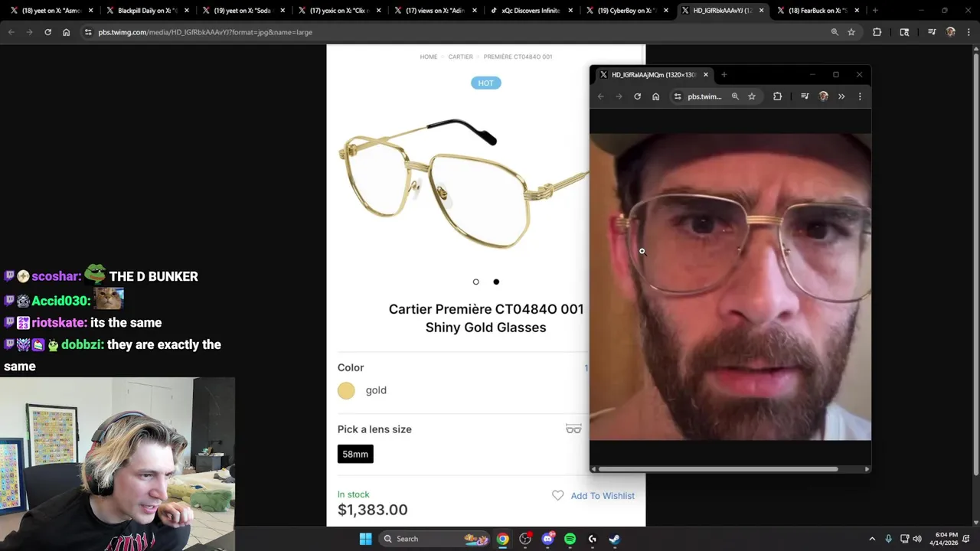The image size is (980, 551).
Task: Click zoom magnifier in popup address bar
Action: [x=735, y=96]
